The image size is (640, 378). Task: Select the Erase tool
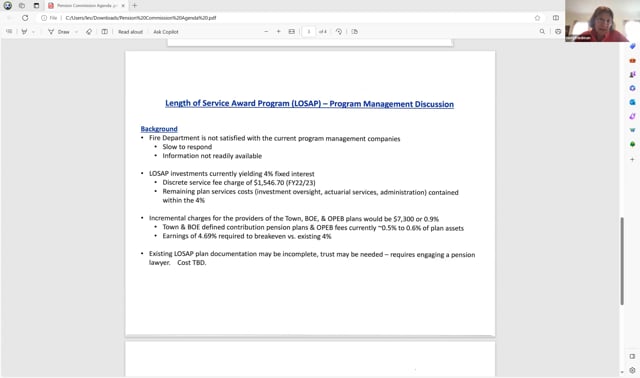[89, 31]
